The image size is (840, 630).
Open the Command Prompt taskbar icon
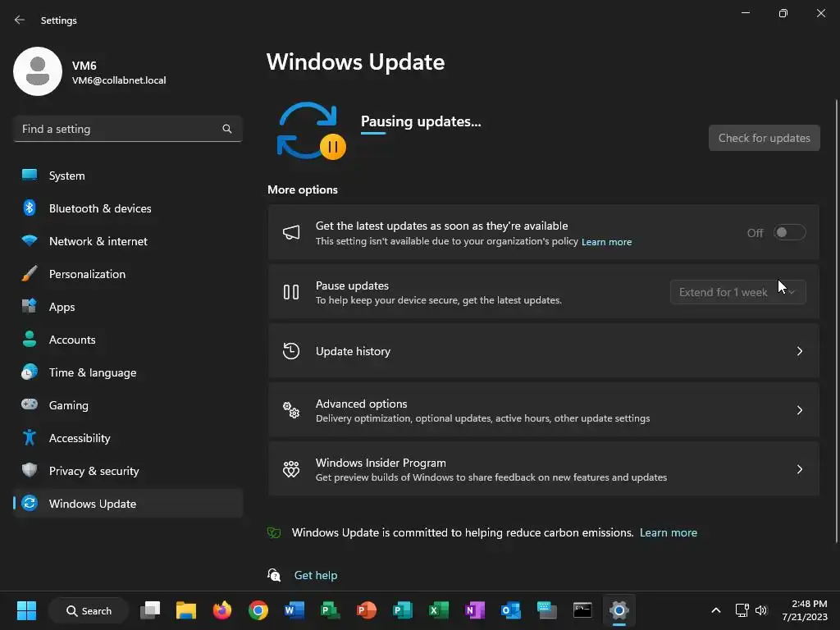[582, 610]
